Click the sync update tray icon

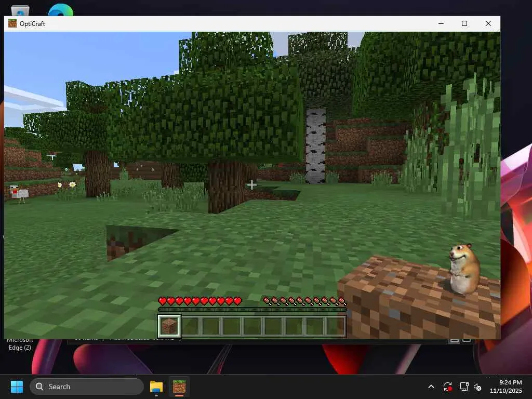447,387
